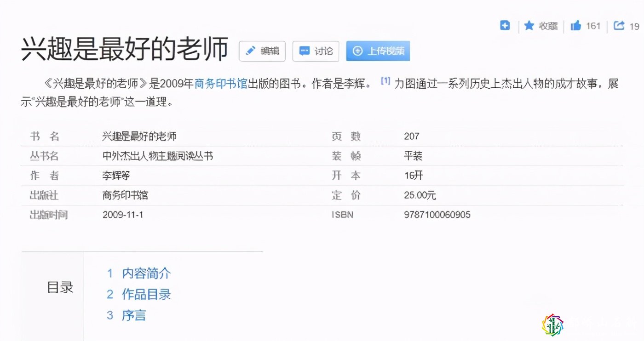Click the ISBN field label
Screen dimensions: 644x341
pos(343,215)
